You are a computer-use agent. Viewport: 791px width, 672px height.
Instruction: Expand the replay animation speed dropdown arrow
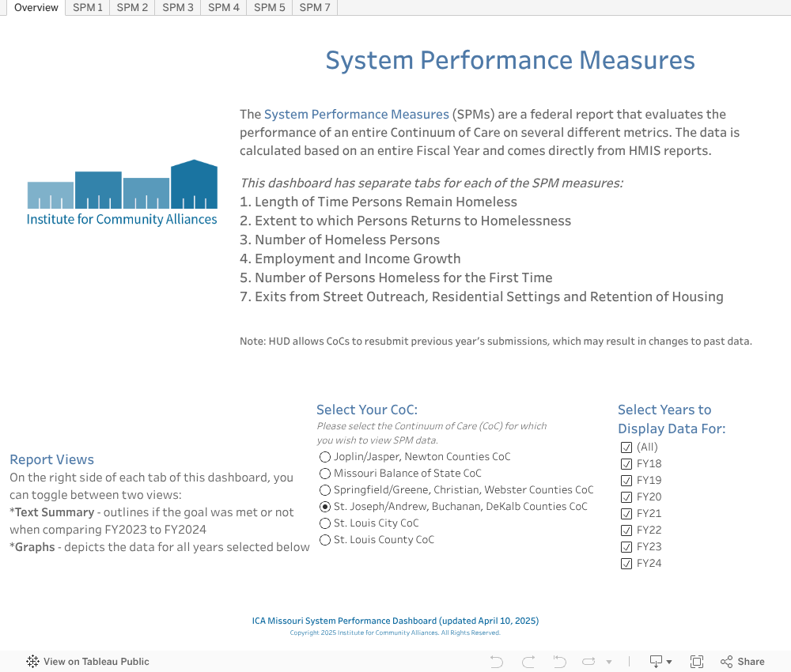[609, 662]
